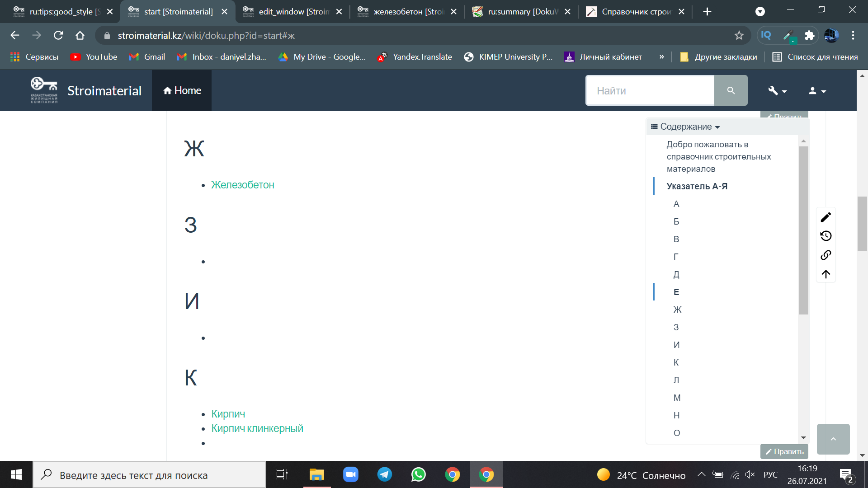This screenshot has height=488, width=868.
Task: Select letter Н in the contents
Action: click(x=676, y=415)
